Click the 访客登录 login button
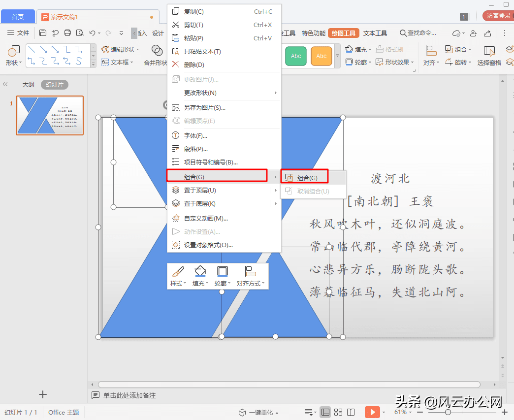Viewport: 514px width, 420px height. pos(498,15)
